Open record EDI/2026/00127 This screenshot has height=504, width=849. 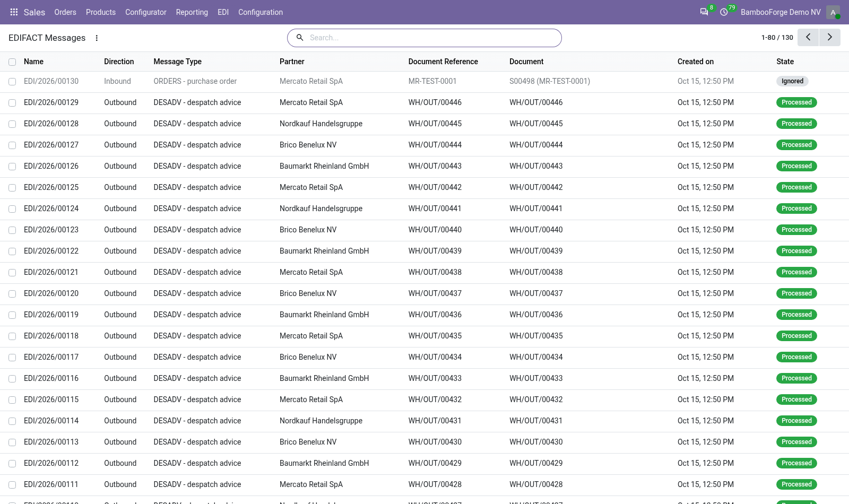[51, 145]
